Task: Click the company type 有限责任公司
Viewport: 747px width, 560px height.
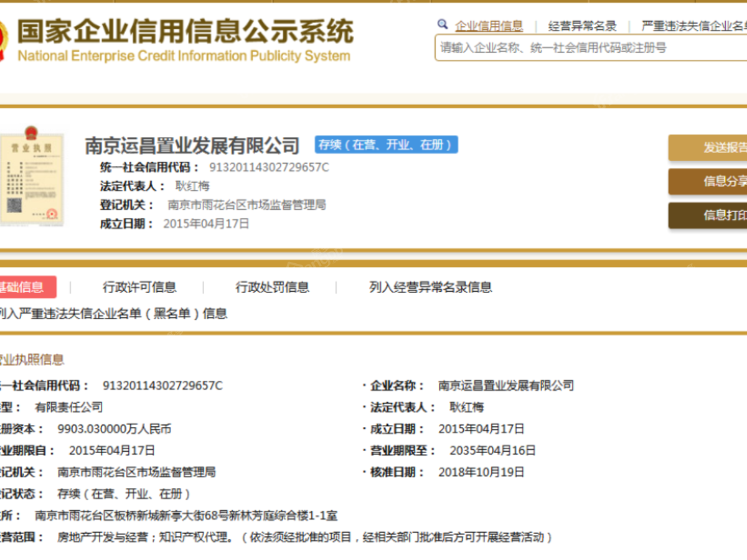Action: [68, 408]
